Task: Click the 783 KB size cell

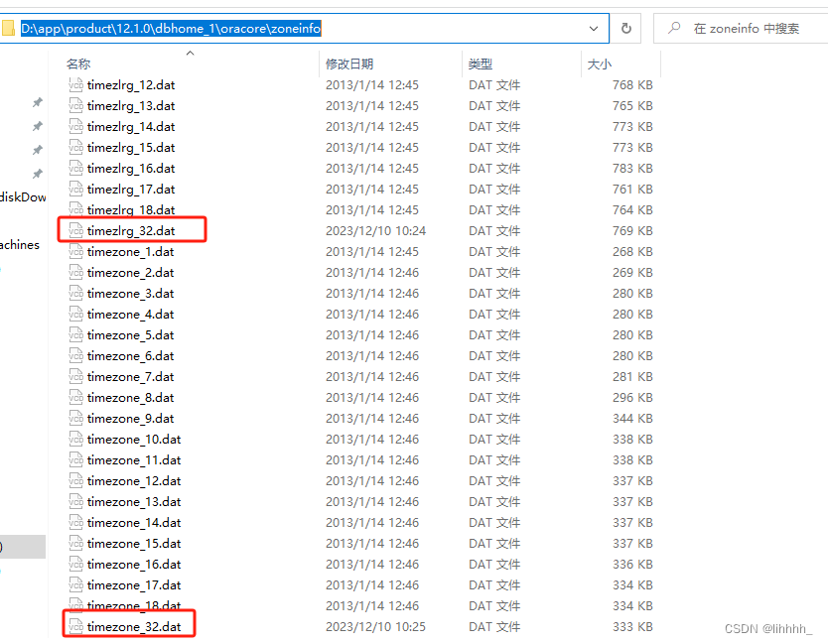Action: coord(632,169)
